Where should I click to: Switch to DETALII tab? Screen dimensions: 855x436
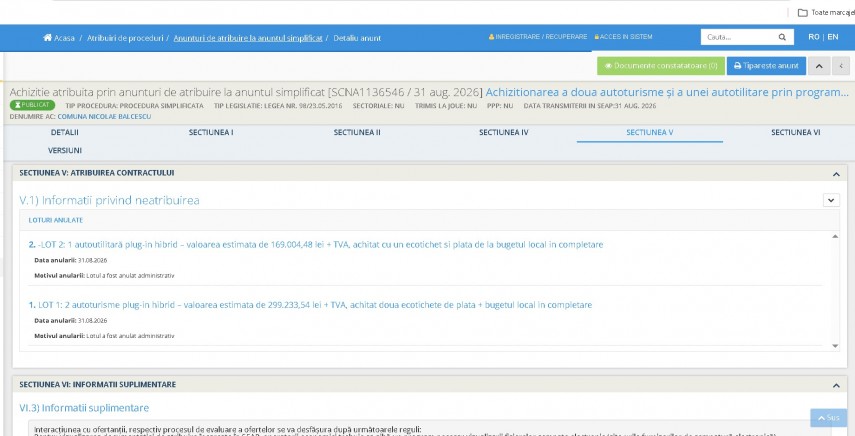click(65, 132)
